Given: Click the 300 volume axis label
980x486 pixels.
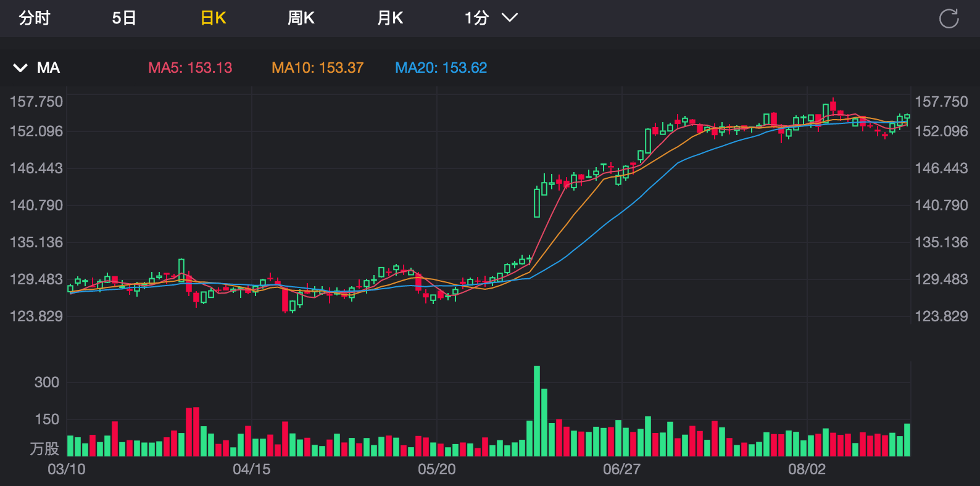Looking at the screenshot, I should click(47, 382).
